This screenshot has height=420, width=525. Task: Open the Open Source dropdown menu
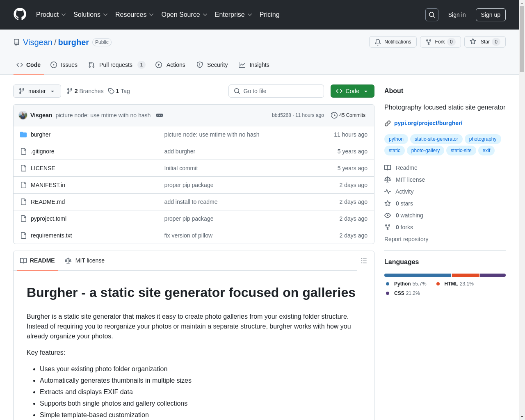point(185,15)
